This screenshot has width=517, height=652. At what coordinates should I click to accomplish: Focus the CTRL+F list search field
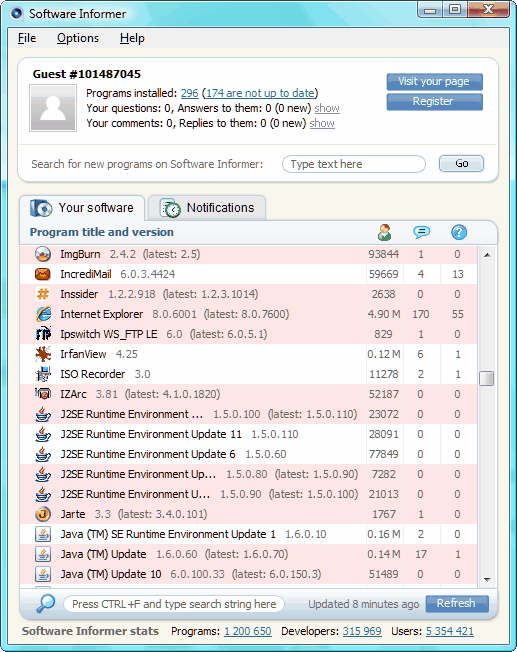pos(174,604)
